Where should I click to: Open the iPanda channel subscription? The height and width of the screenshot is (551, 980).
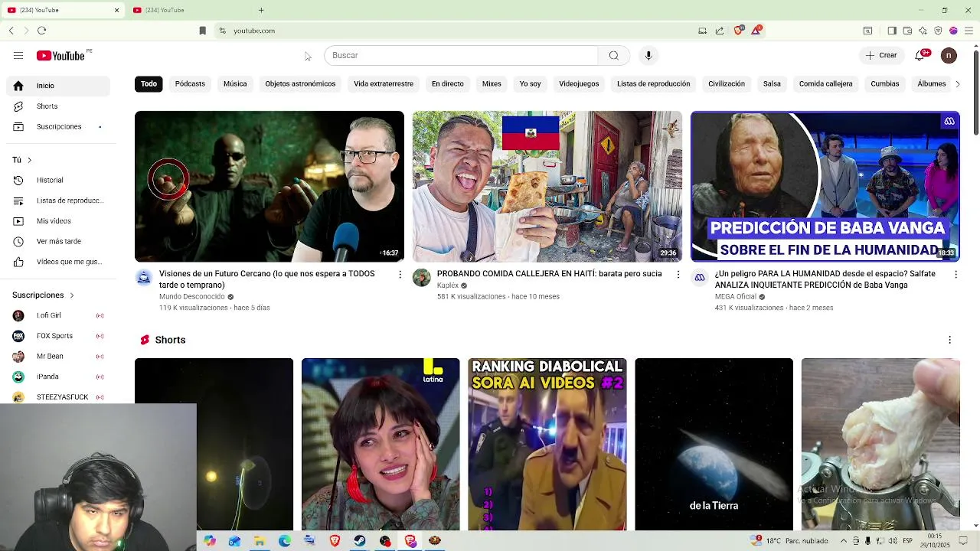[x=58, y=377]
